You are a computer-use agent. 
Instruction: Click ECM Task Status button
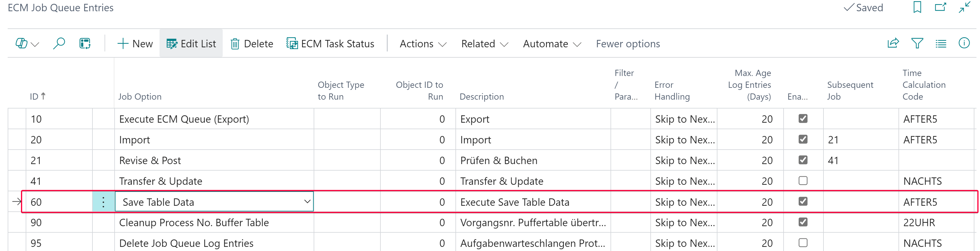click(x=330, y=44)
